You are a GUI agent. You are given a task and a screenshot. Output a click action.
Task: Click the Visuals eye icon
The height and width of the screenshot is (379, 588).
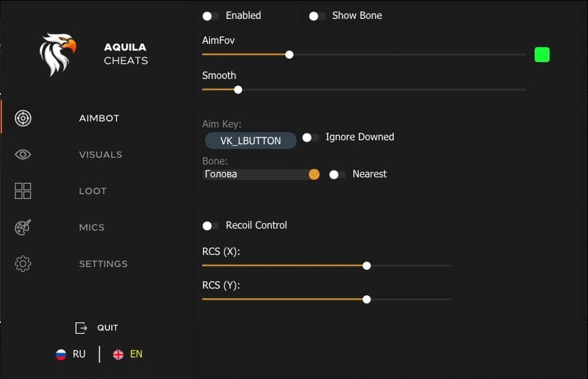tap(23, 154)
